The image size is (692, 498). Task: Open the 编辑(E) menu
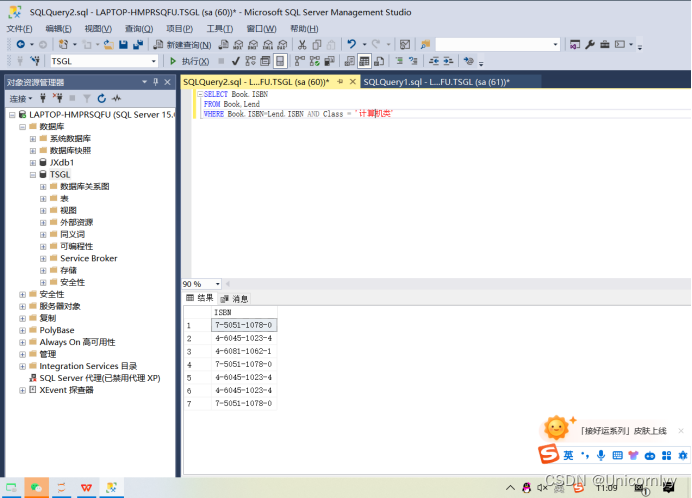click(58, 29)
